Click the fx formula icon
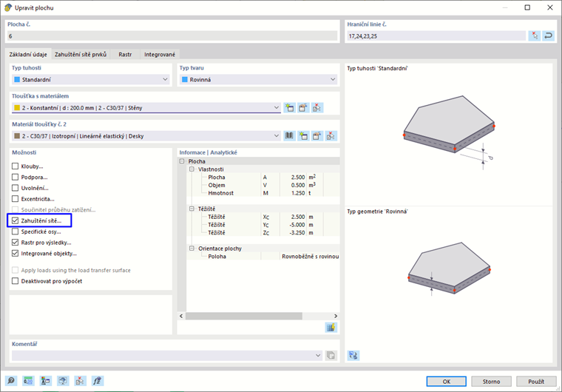The height and width of the screenshot is (392, 562). (97, 381)
